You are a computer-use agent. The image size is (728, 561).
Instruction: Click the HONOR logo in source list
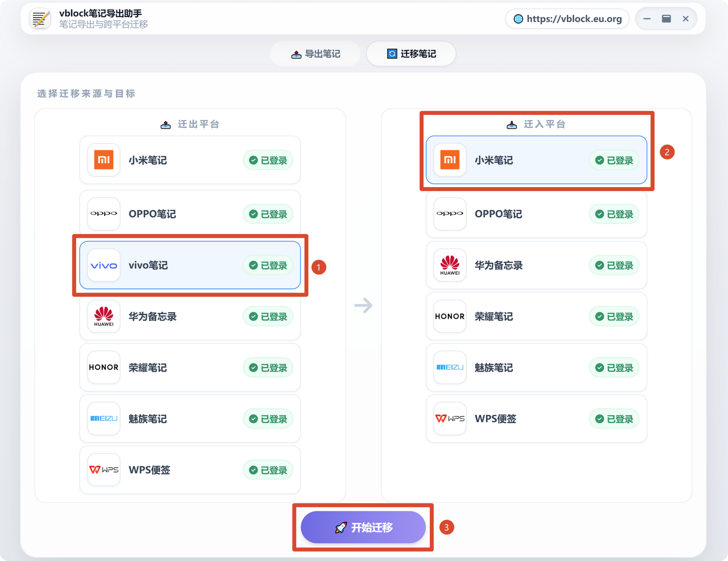coord(104,367)
